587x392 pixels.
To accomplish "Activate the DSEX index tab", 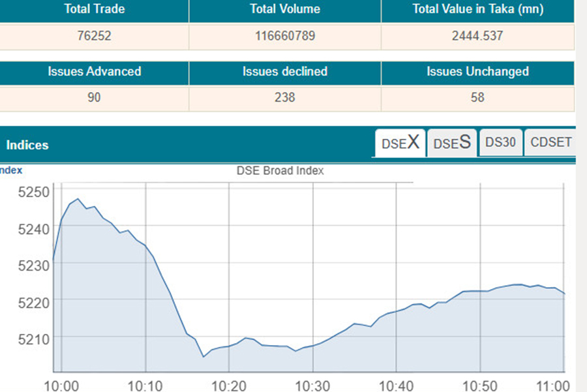I will 399,142.
